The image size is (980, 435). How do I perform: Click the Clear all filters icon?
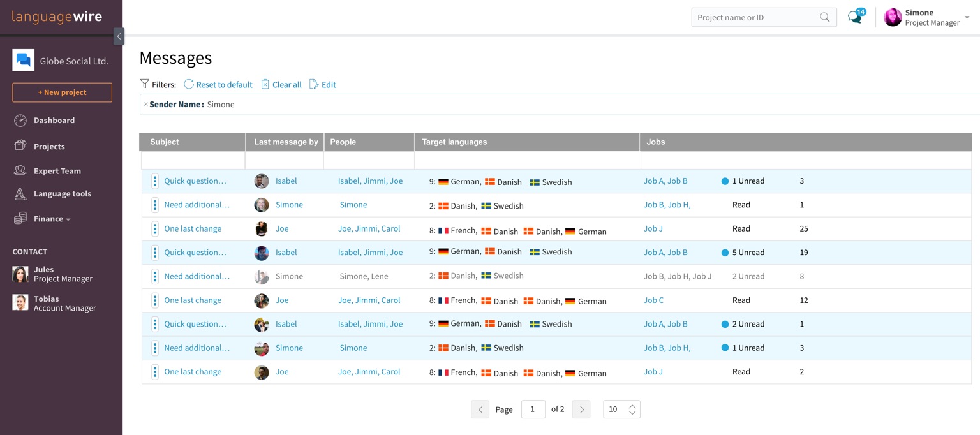coord(265,84)
